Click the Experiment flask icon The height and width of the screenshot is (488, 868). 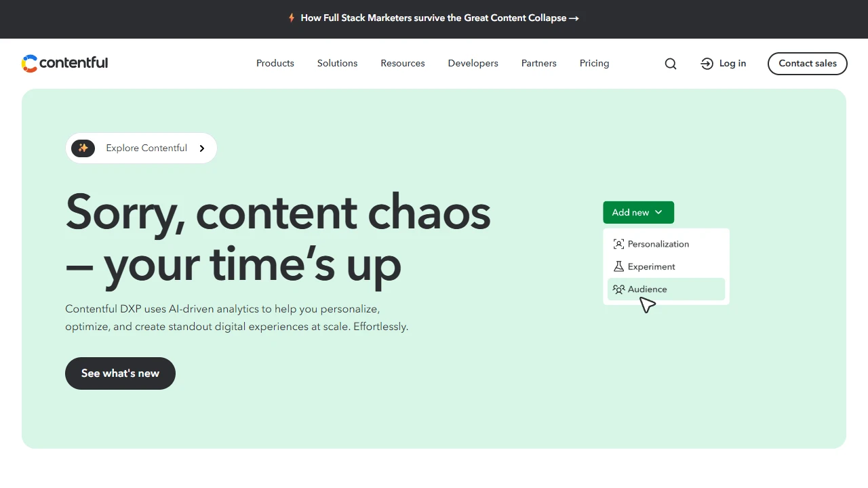click(x=618, y=266)
